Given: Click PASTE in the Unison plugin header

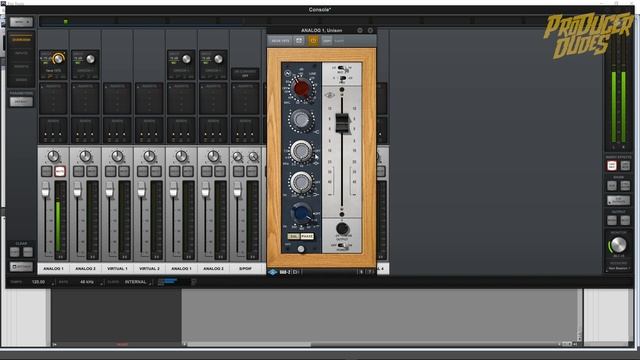Looking at the screenshot, I should [x=339, y=41].
